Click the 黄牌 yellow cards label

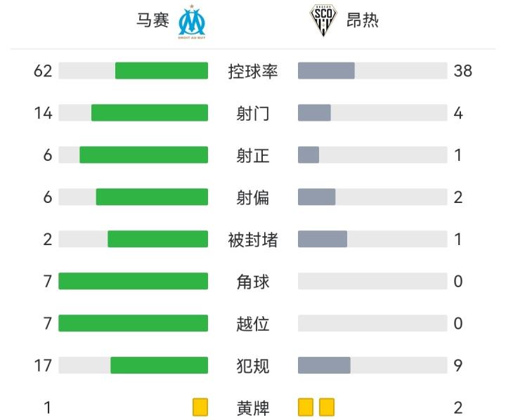click(x=253, y=407)
